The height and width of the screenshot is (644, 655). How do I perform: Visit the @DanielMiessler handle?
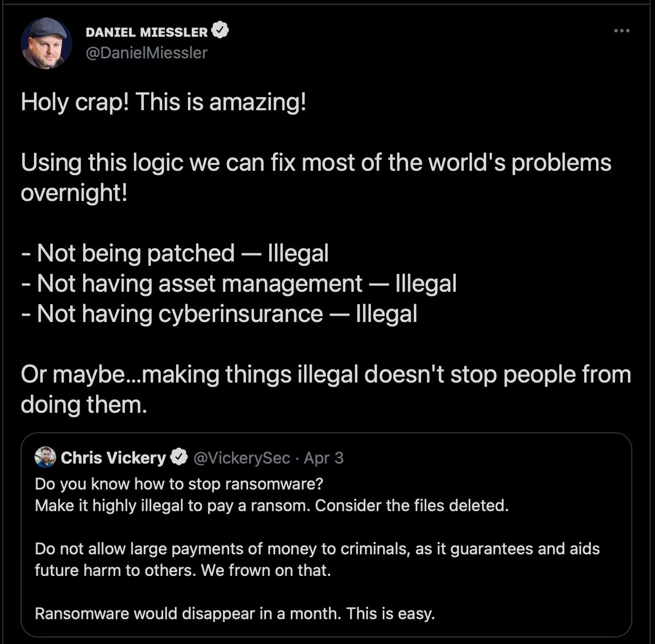[147, 52]
